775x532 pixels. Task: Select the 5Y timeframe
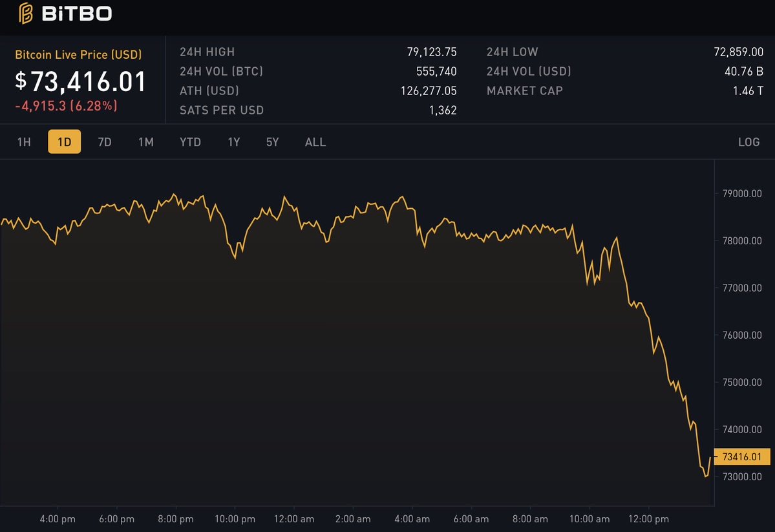[x=273, y=142]
